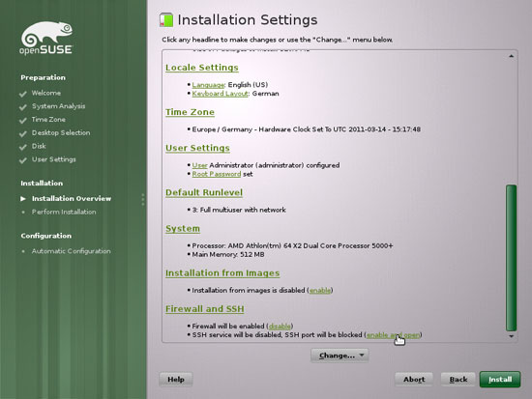This screenshot has height=399, width=532.
Task: Open the User Settings headline in settings
Action: pyautogui.click(x=197, y=148)
